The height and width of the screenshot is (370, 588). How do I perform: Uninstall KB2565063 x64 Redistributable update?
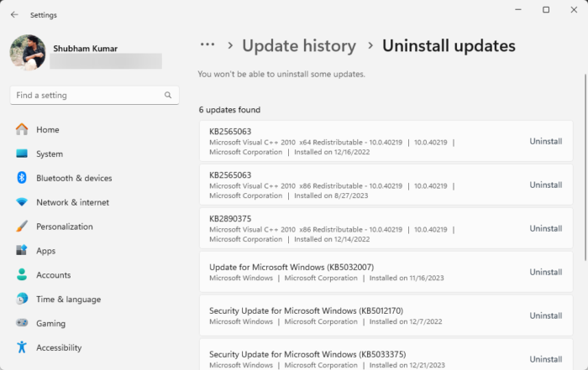(545, 142)
